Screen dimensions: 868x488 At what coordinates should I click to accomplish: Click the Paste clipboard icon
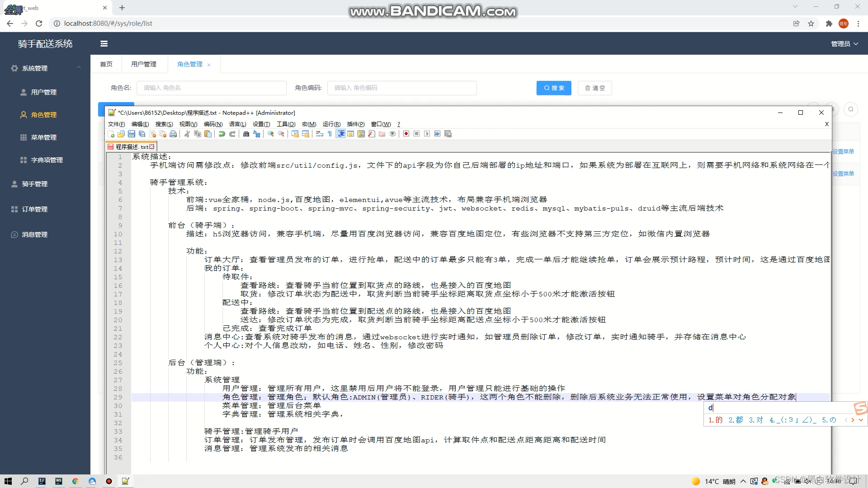click(208, 134)
